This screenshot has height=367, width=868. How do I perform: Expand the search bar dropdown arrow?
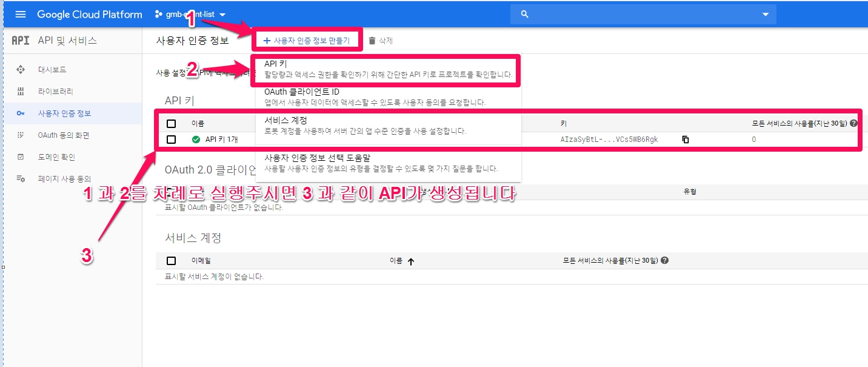(x=766, y=15)
